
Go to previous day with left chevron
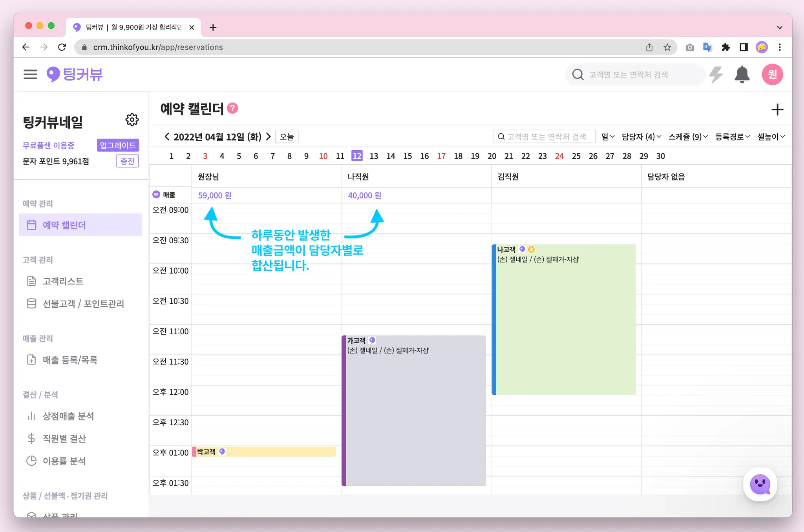pos(167,137)
